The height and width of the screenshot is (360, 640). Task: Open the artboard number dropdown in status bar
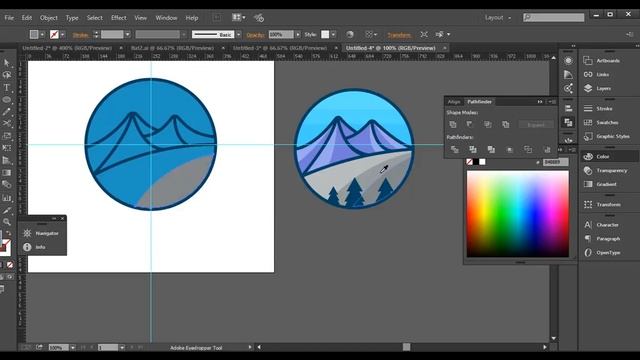(122, 348)
